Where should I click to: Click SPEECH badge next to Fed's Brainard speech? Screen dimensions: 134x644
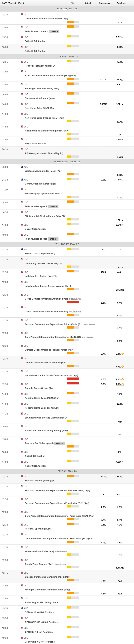[x=54, y=32]
